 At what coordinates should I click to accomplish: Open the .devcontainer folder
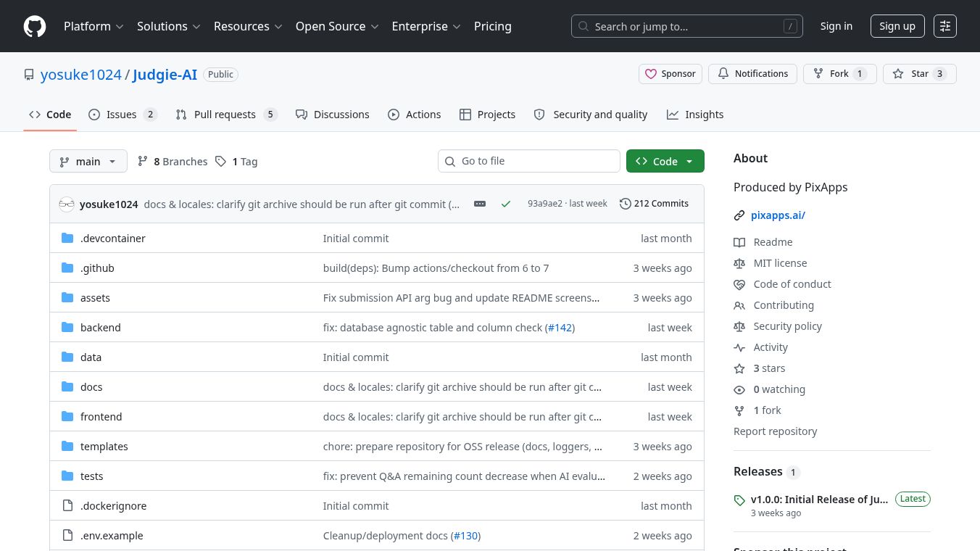click(x=113, y=238)
